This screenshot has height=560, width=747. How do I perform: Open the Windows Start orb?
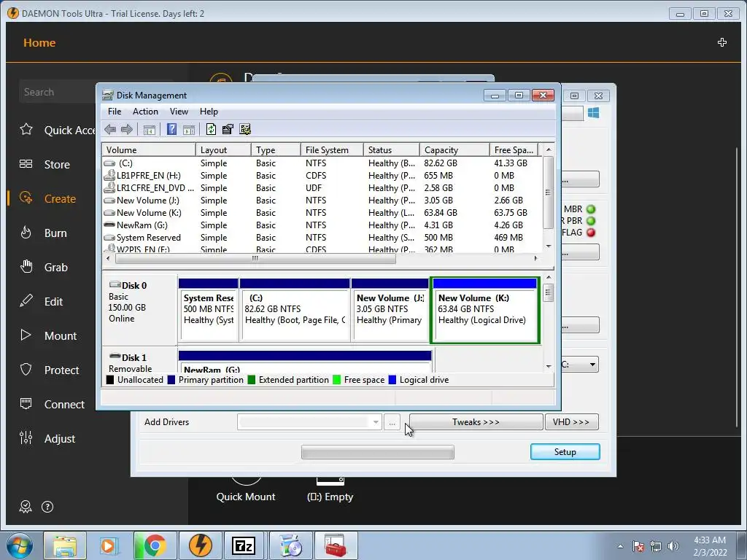[19, 545]
